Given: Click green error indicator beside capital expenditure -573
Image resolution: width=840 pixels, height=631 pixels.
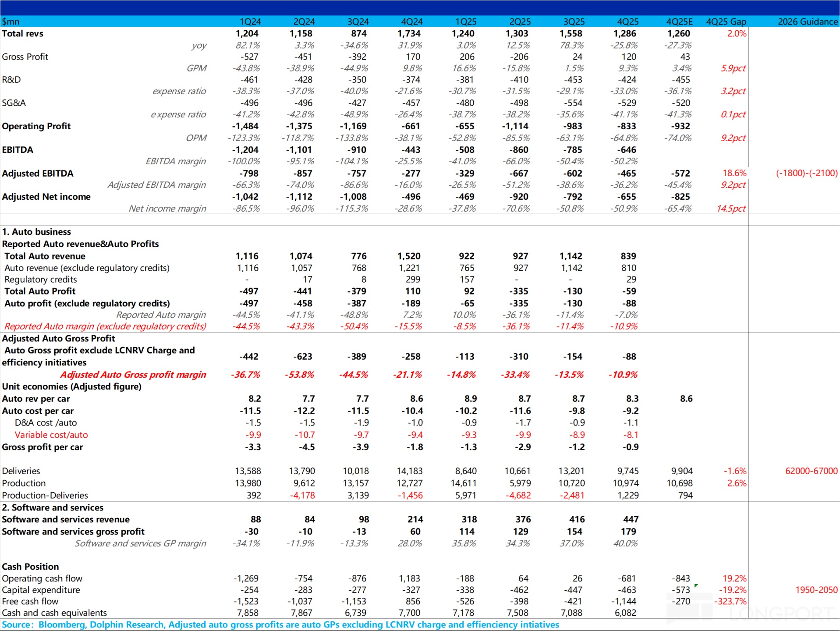Looking at the screenshot, I should [x=696, y=585].
